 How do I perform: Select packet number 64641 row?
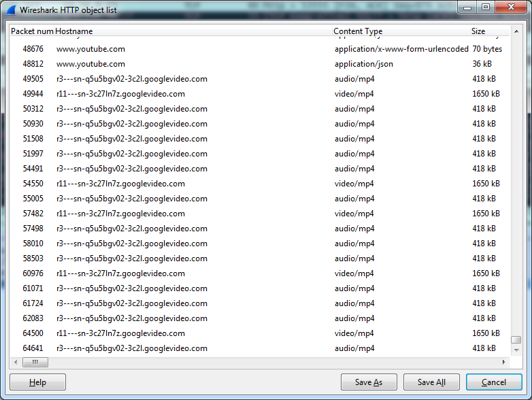260,348
